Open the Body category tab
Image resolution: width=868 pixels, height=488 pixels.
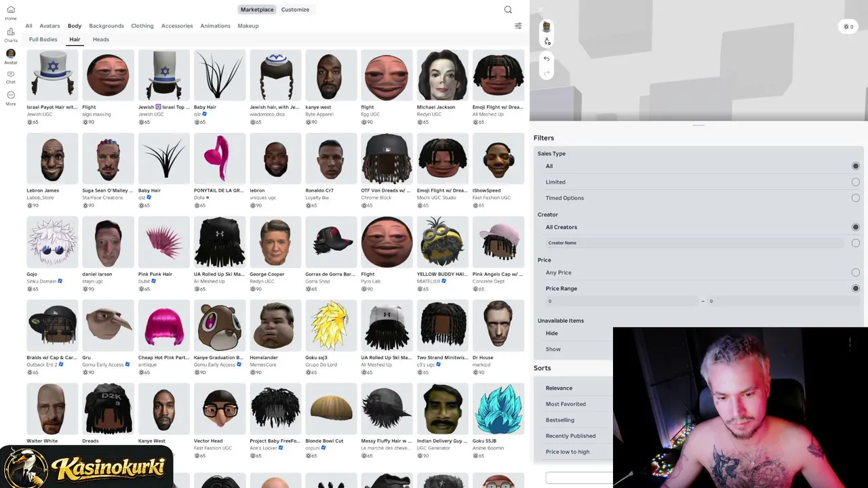pyautogui.click(x=75, y=26)
